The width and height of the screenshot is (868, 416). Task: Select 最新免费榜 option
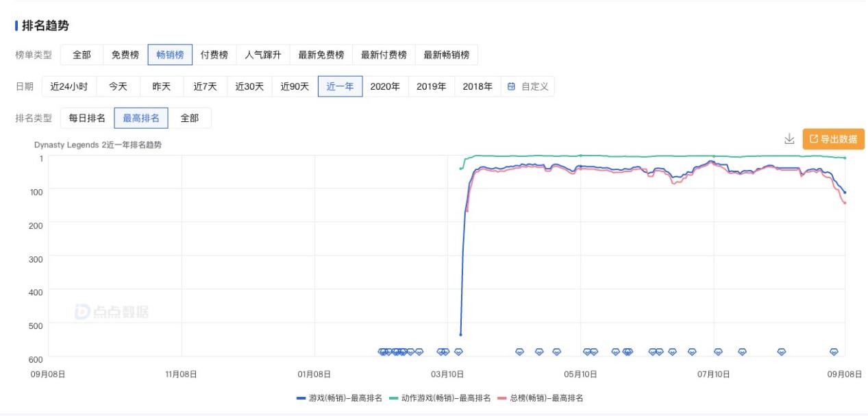(321, 55)
